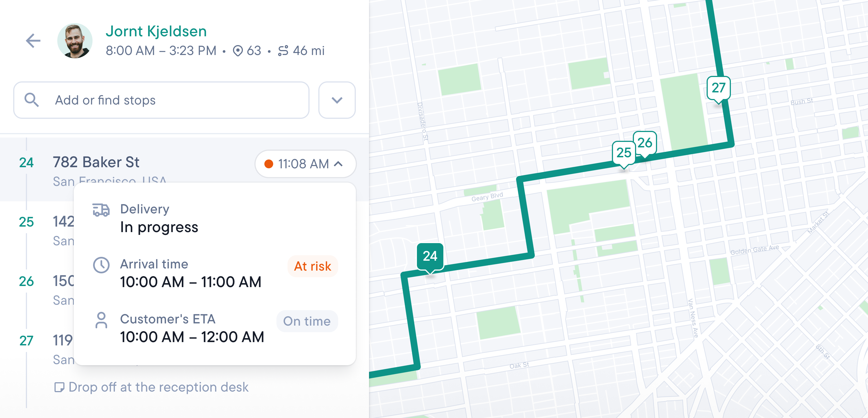The height and width of the screenshot is (418, 868).
Task: Click the note icon near reception desk instruction
Action: coord(60,387)
